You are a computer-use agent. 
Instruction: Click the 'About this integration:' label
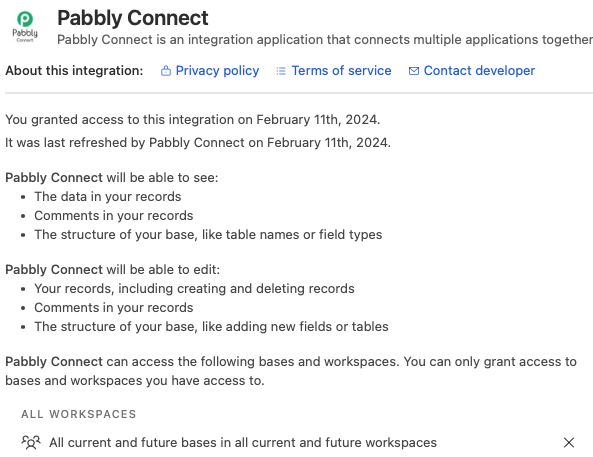click(x=74, y=71)
